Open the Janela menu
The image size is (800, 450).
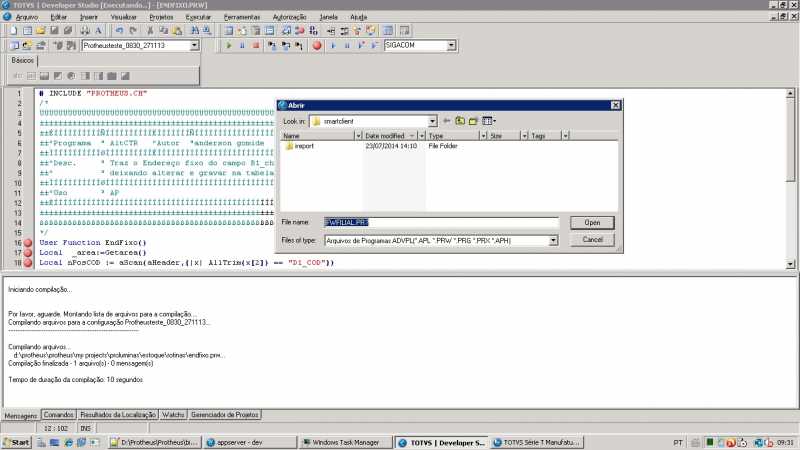[328, 17]
